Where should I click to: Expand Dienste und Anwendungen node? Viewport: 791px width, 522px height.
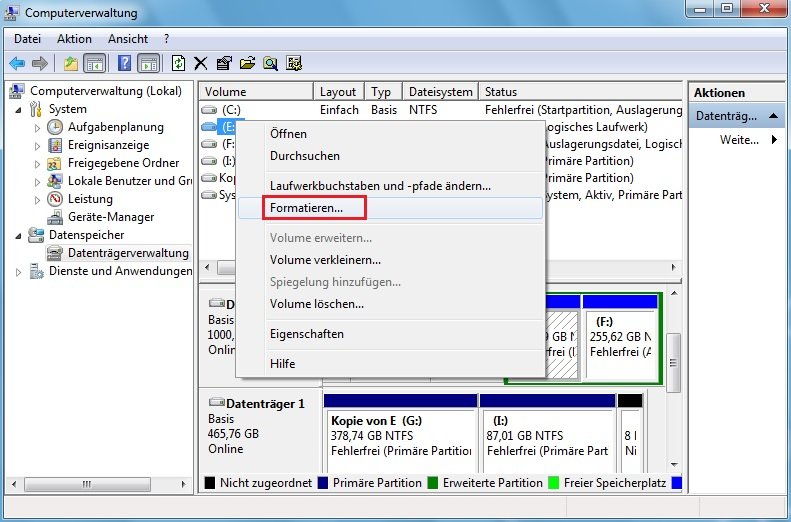[x=19, y=272]
